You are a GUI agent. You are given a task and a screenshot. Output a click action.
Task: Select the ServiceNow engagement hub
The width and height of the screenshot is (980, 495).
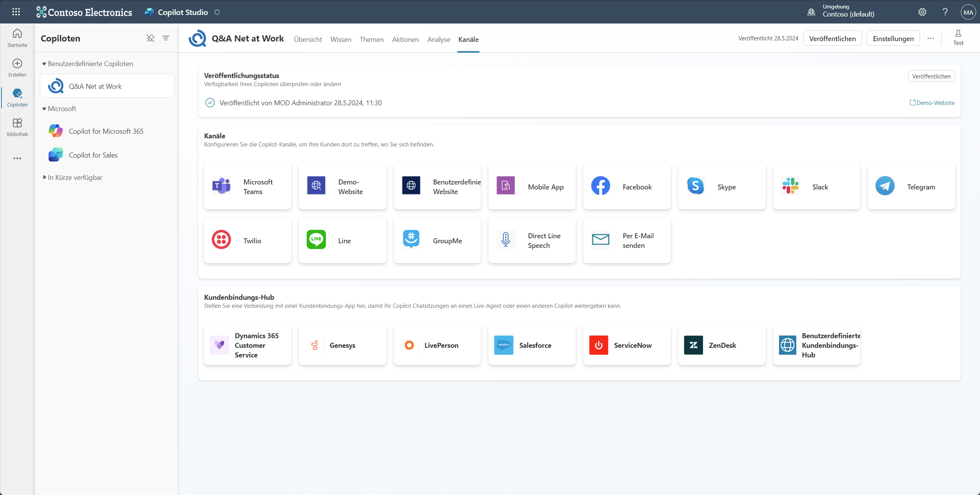coord(627,345)
